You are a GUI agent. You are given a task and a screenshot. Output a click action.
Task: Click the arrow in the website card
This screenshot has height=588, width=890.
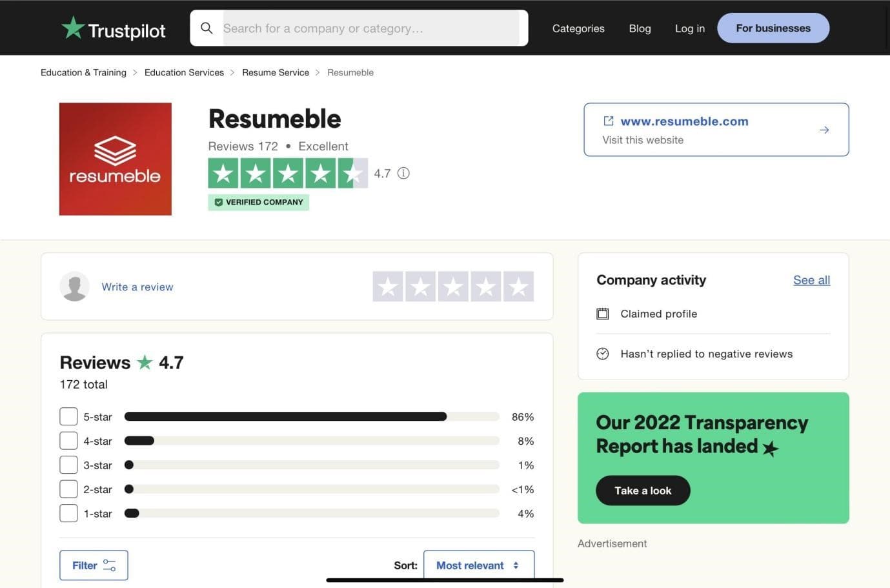824,130
